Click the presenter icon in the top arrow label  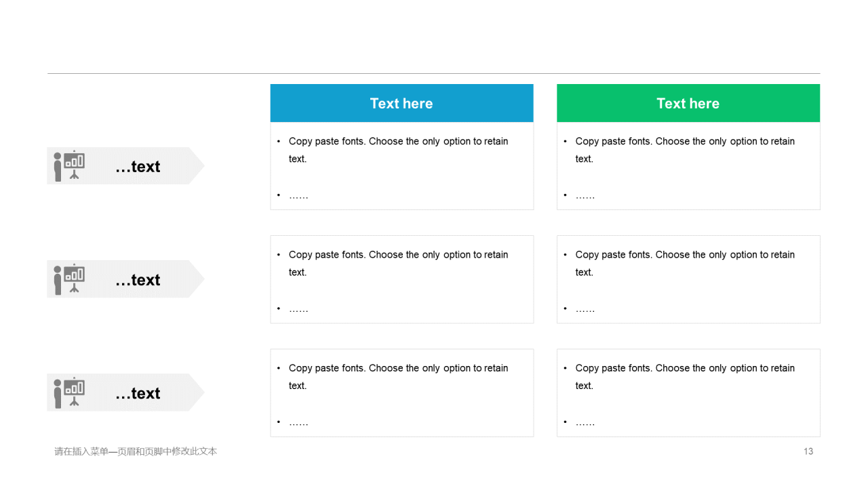coord(69,166)
